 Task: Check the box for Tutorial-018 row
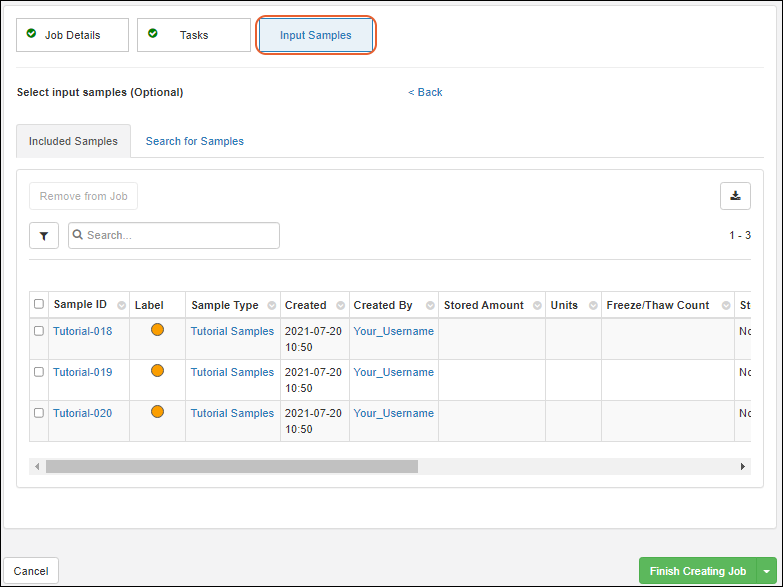pos(39,331)
